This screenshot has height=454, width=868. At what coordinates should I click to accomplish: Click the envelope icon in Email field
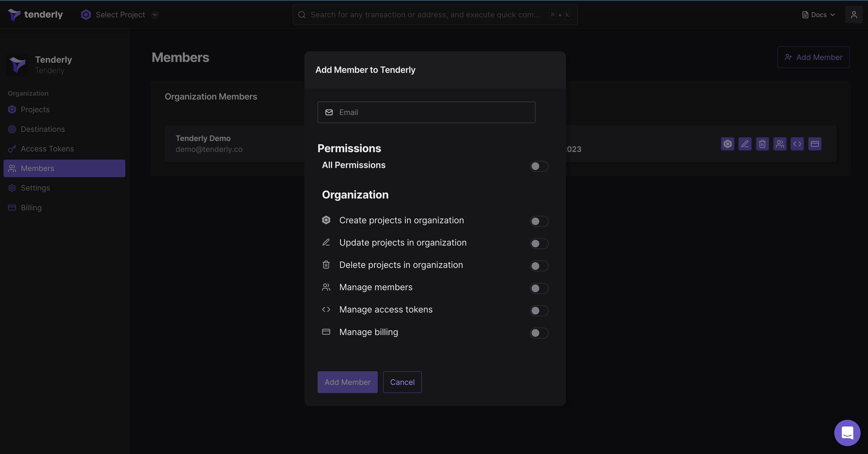point(329,112)
